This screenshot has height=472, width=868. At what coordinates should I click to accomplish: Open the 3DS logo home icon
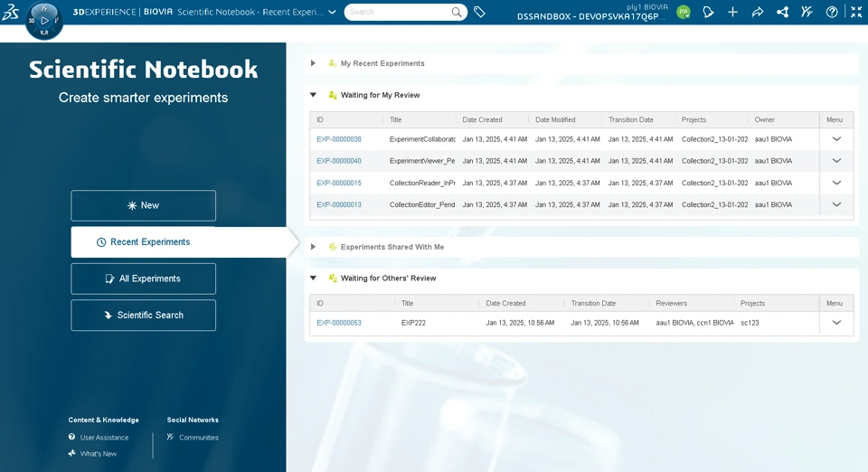pos(11,12)
